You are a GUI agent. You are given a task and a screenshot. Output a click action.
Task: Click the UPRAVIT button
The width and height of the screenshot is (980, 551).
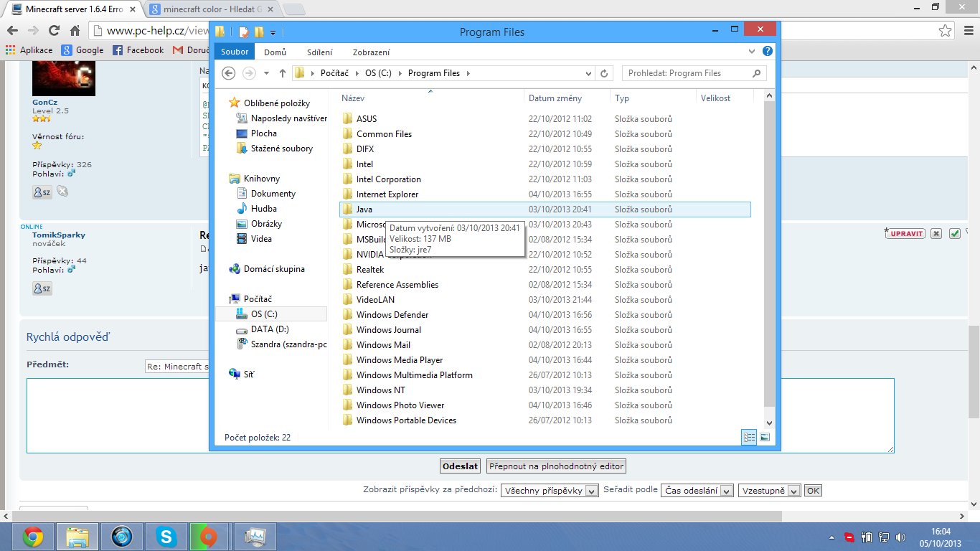click(905, 233)
